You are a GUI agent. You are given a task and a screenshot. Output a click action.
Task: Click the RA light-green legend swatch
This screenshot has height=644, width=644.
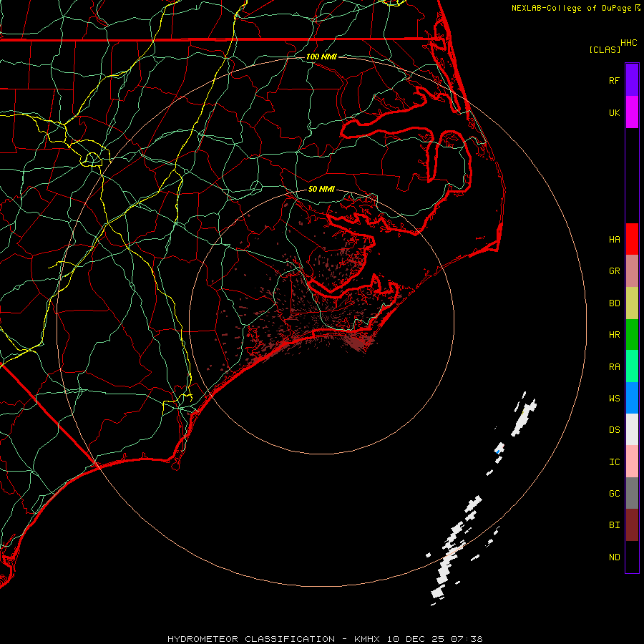click(632, 366)
